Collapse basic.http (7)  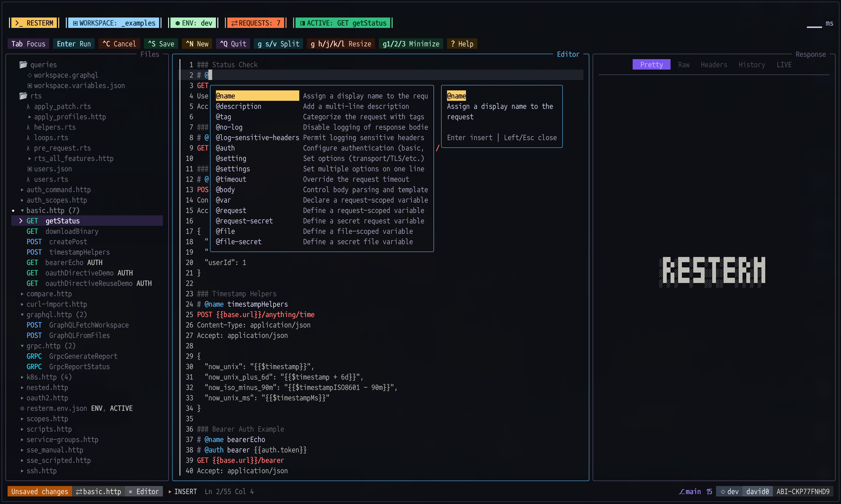point(22,211)
